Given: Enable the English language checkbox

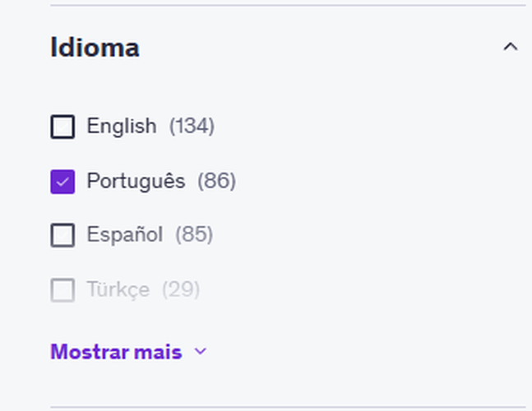Looking at the screenshot, I should click(x=62, y=127).
